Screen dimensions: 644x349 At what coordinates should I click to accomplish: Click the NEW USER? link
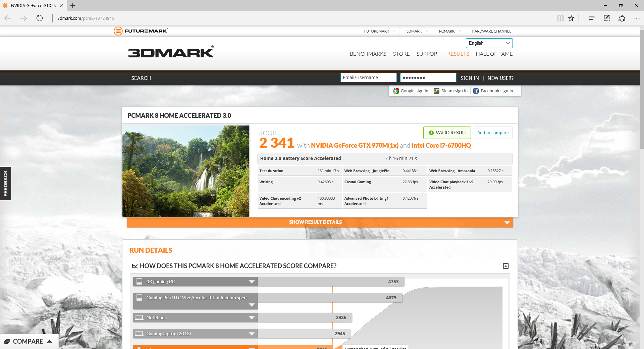pyautogui.click(x=500, y=78)
